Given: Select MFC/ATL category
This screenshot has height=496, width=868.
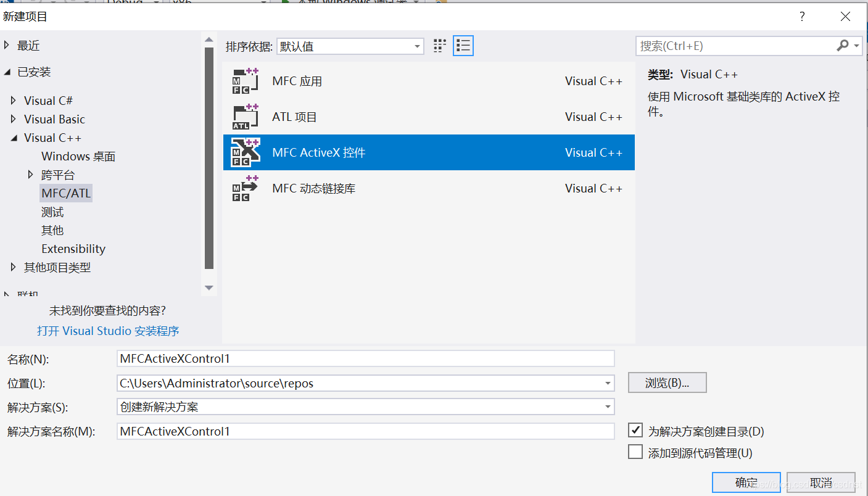Looking at the screenshot, I should tap(66, 193).
